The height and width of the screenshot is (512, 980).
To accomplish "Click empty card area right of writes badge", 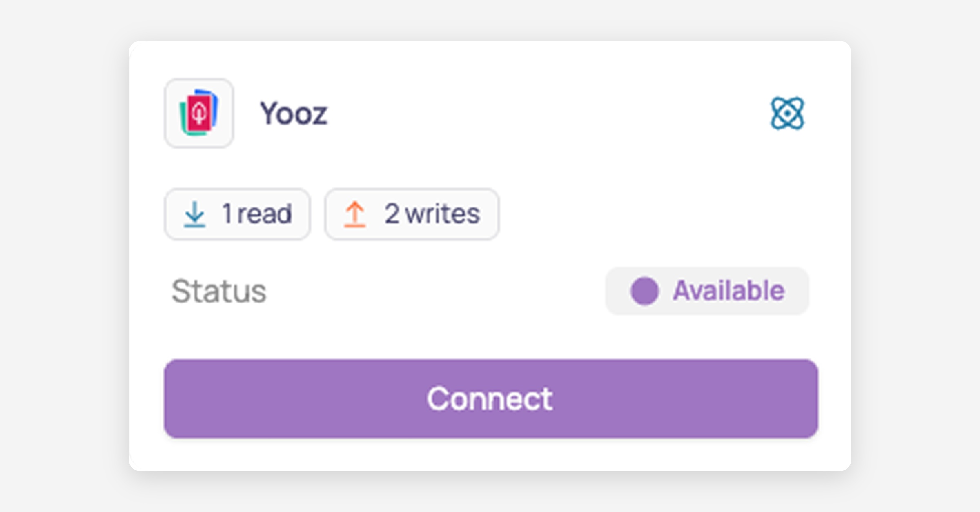I will tap(653, 214).
